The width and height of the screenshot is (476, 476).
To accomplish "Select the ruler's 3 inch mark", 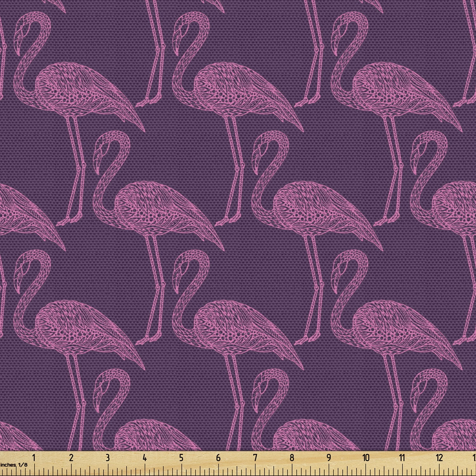I will pos(108,457).
